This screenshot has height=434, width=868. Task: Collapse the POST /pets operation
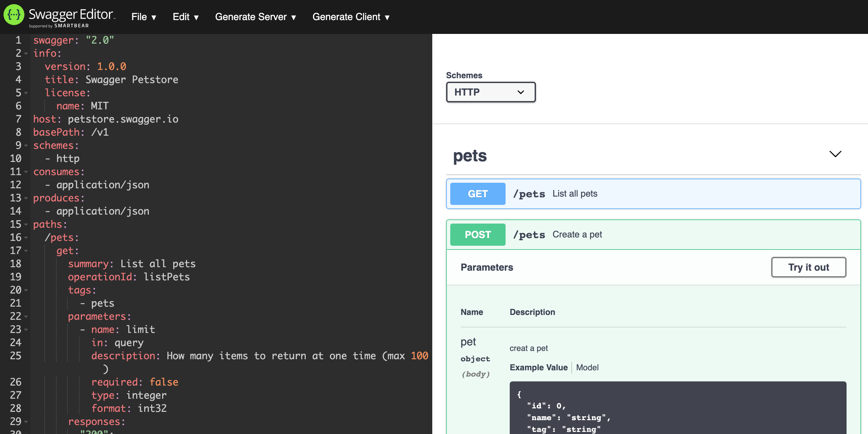point(653,235)
